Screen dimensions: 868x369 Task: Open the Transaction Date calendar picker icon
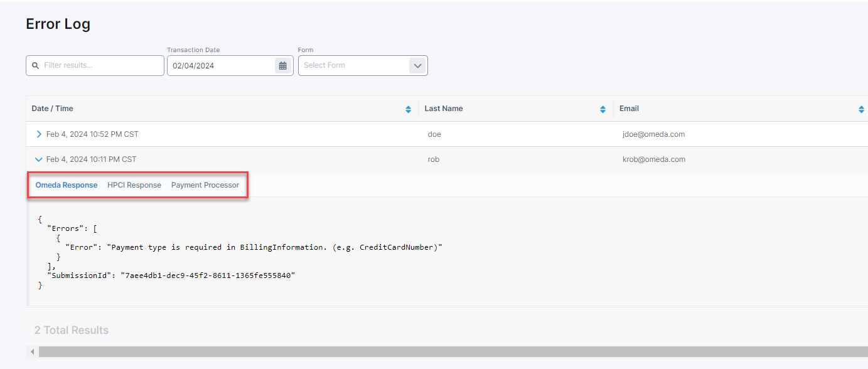[x=283, y=65]
